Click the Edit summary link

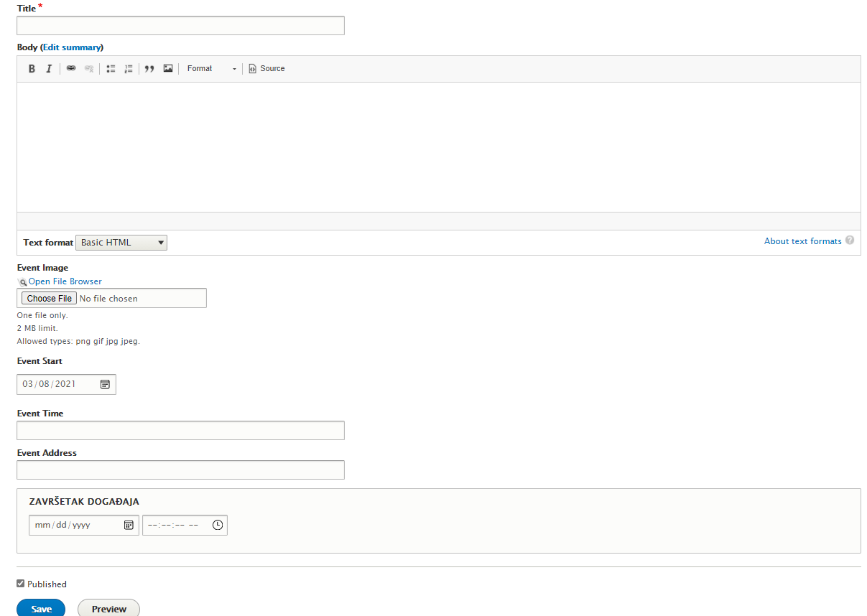[72, 47]
